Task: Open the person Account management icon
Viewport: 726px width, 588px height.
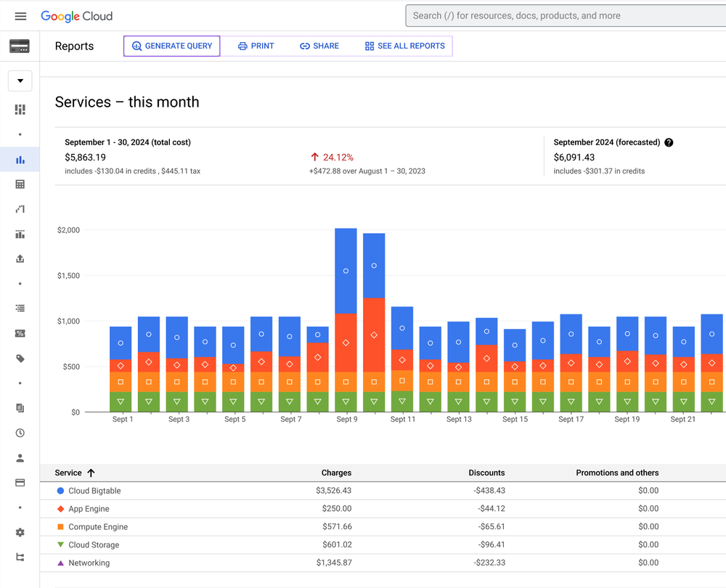Action: click(20, 458)
